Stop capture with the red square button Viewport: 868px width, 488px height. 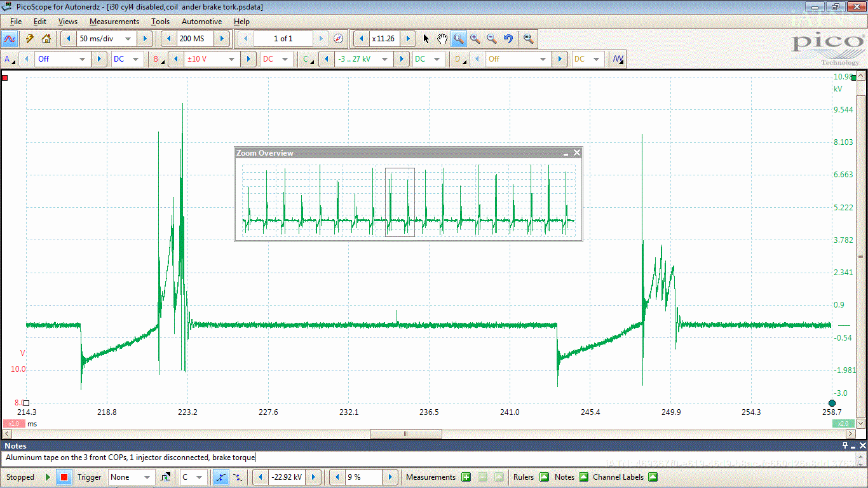[64, 477]
